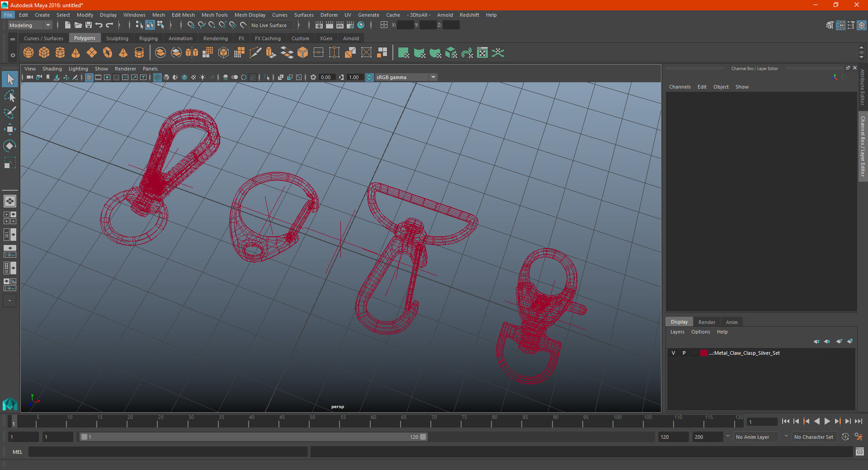Screen dimensions: 868x470
Task: Create a polygon cone from the shelf
Action: coord(76,53)
